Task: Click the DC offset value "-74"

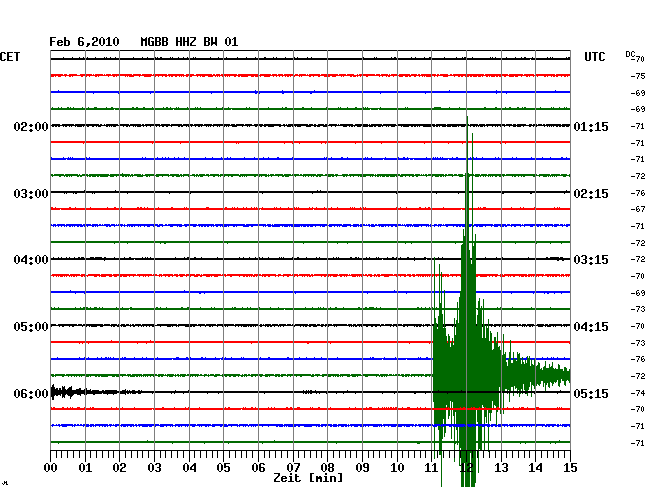Action: click(x=638, y=393)
